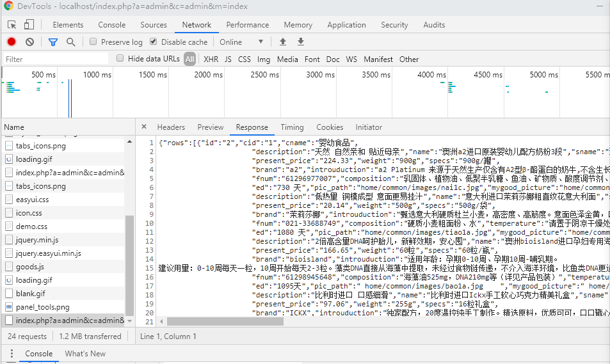Click the request list scroll up arrow
610x364 pixels.
point(129,142)
